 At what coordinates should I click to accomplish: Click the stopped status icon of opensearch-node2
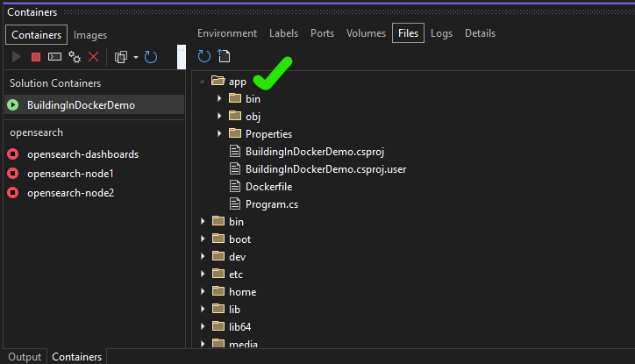click(13, 193)
